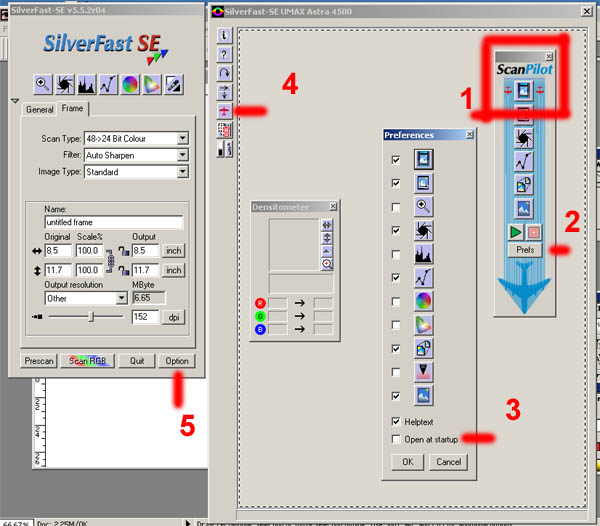Select the Frame tab

[x=72, y=109]
